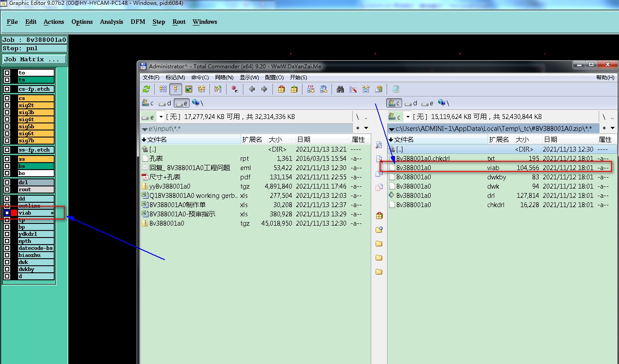Click the new folder icon in vertical bar

coord(379,230)
